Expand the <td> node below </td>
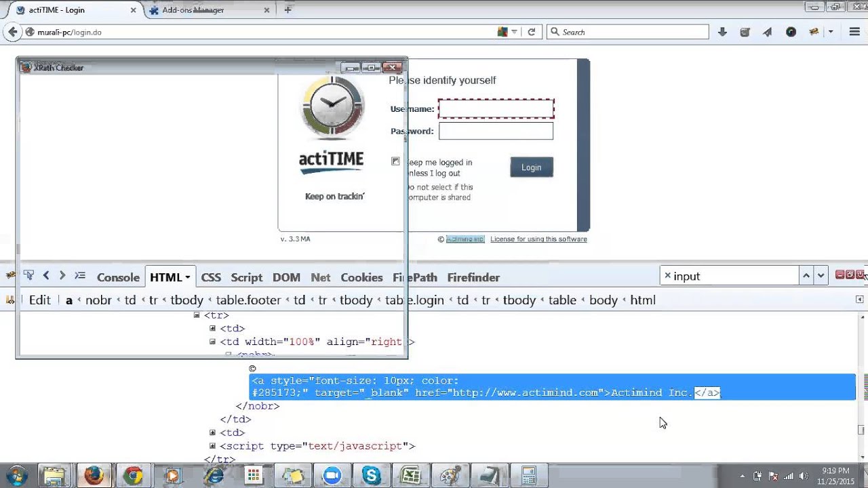Screen dimensions: 868x488 coord(212,432)
